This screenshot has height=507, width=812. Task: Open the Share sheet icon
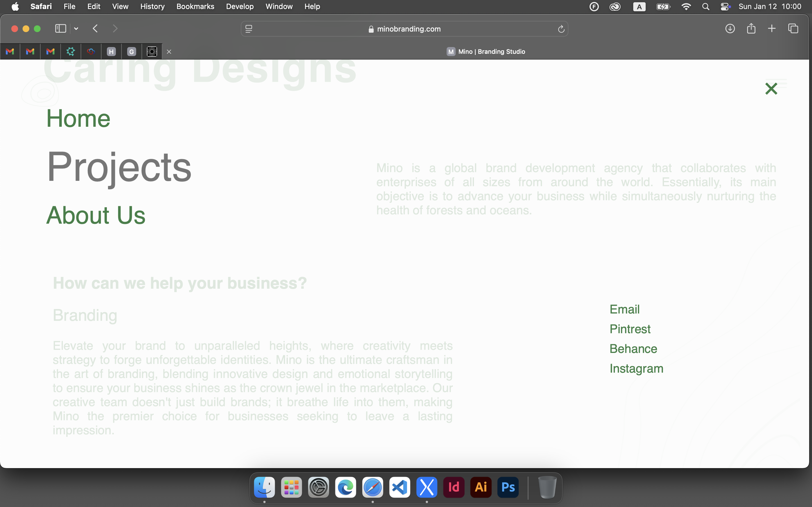click(751, 28)
